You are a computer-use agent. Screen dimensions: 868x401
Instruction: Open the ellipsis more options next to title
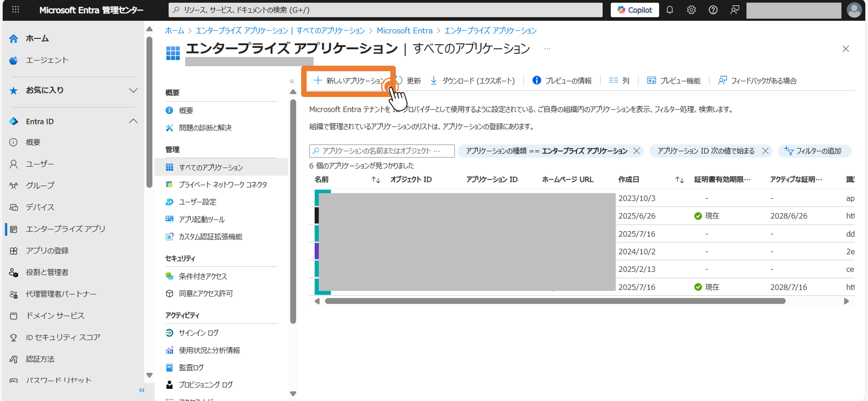click(x=547, y=49)
